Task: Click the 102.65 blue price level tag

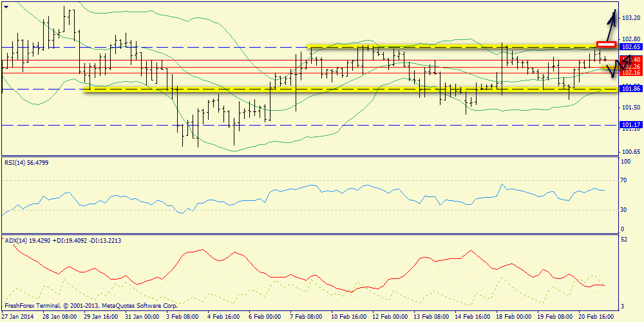Action: [630, 47]
